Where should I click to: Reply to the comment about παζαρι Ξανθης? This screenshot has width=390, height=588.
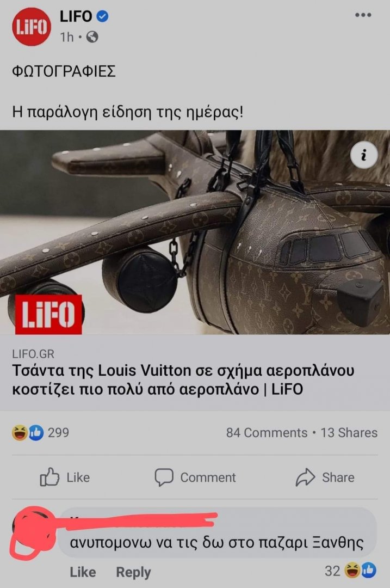click(x=133, y=572)
